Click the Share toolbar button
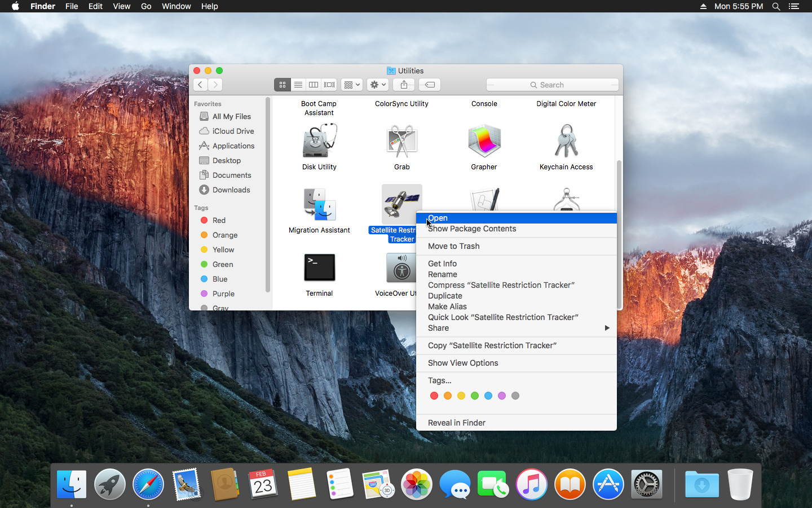812x508 pixels. click(x=404, y=85)
